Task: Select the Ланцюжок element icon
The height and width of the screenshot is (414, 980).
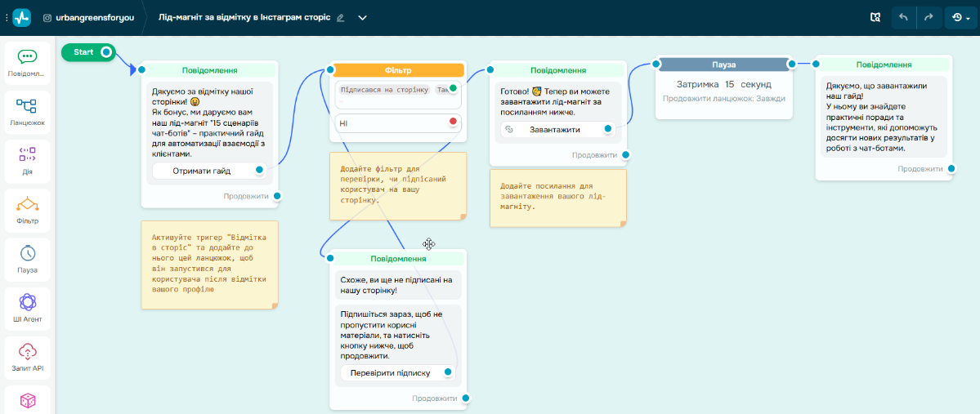Action: click(27, 111)
